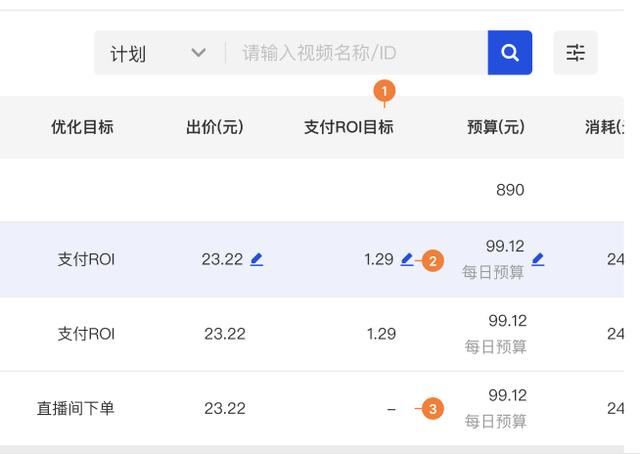Image resolution: width=640 pixels, height=454 pixels.
Task: Edit the 23.22 bid with pencil icon
Action: click(x=257, y=259)
